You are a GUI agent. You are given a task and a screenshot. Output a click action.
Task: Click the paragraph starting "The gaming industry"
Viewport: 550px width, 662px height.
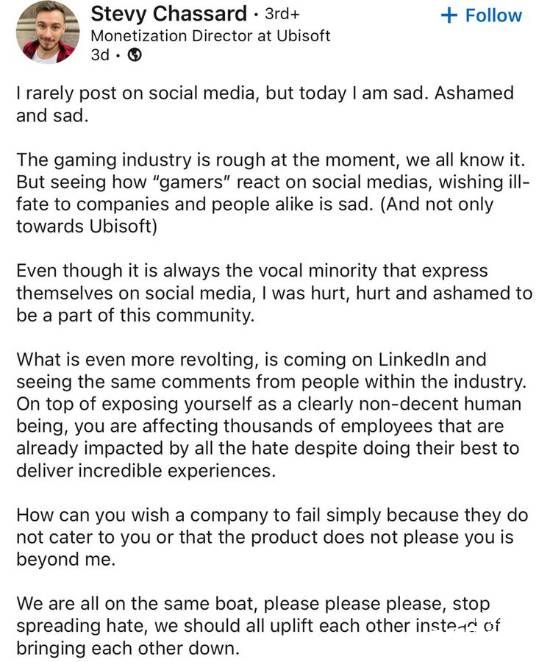pyautogui.click(x=273, y=193)
